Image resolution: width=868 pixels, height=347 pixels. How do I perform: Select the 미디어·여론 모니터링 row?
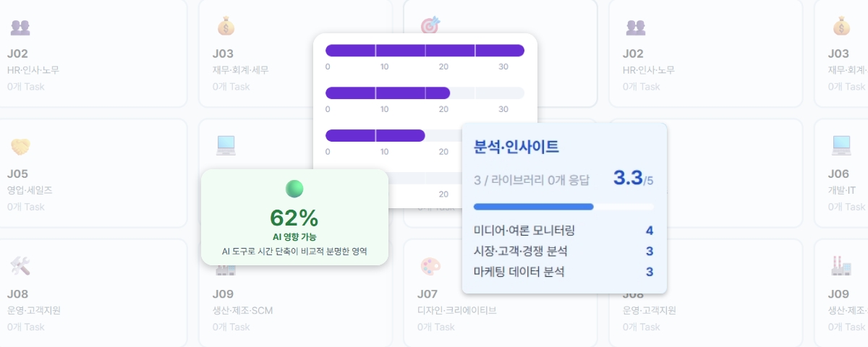(x=563, y=231)
